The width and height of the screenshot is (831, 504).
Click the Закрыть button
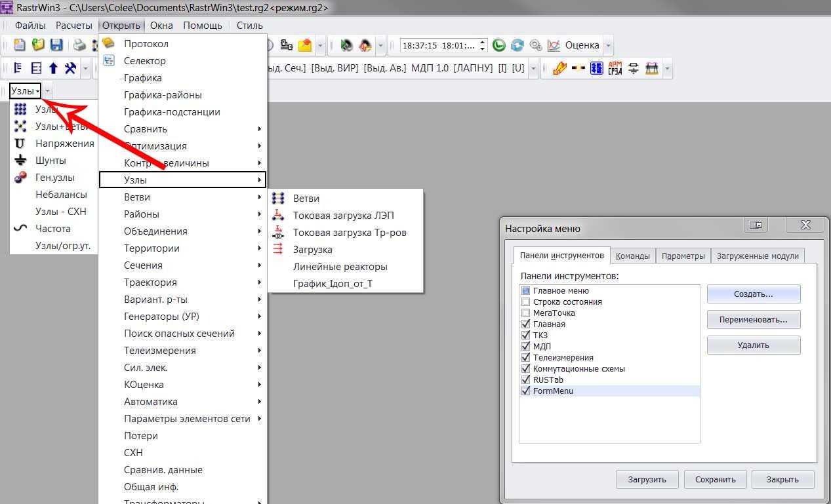[x=782, y=479]
